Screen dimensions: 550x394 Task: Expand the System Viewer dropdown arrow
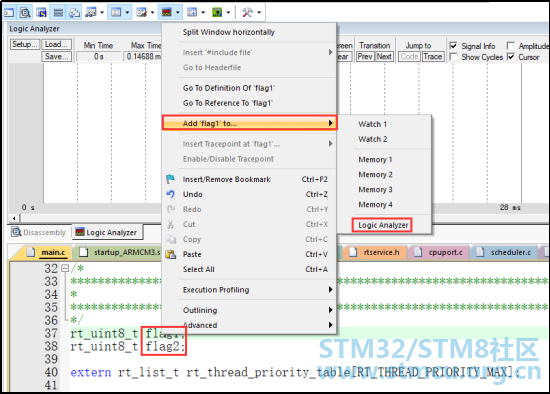pos(228,13)
